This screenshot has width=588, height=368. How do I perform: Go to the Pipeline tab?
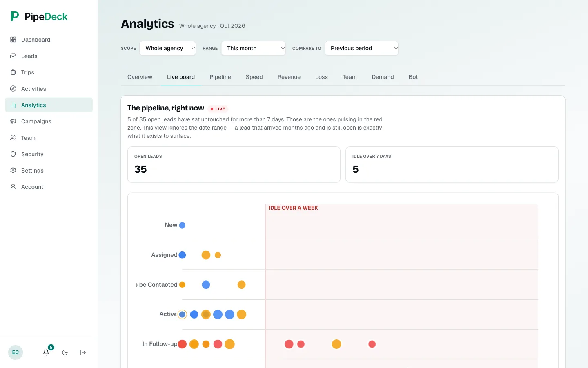(220, 77)
